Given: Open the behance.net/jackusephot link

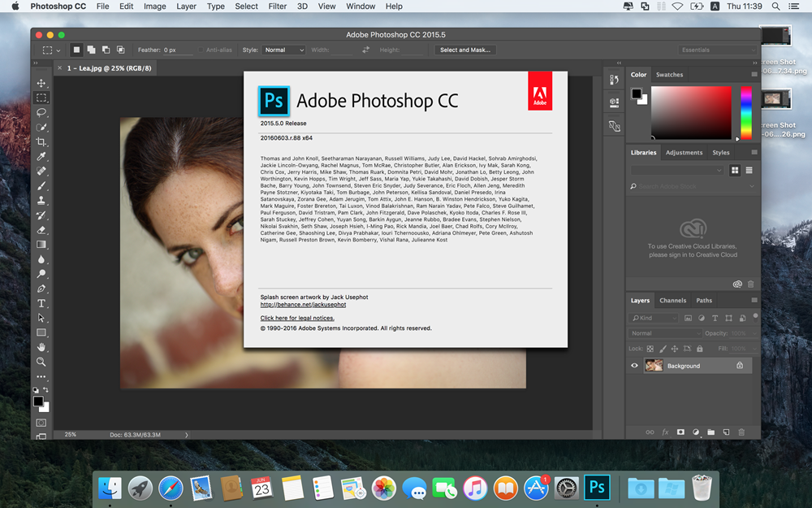Looking at the screenshot, I should point(303,305).
